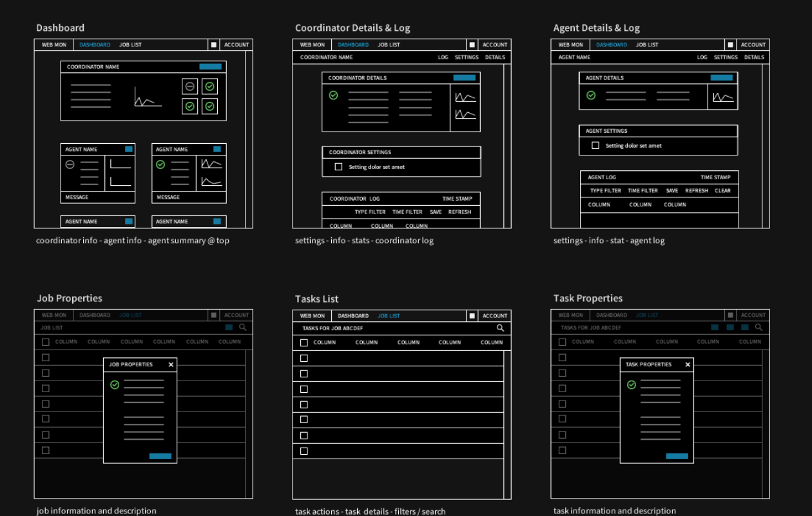Click MESSAGE under Dashboard left agent card

[x=77, y=197]
